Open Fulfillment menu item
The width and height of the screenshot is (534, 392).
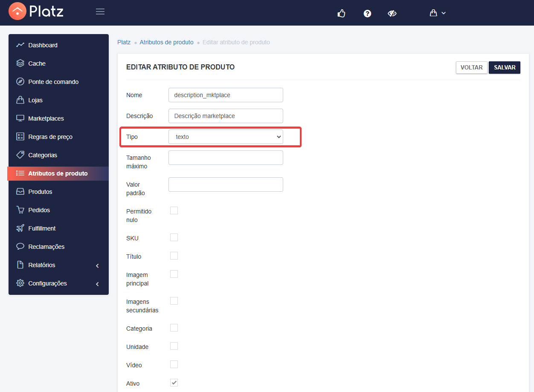(x=58, y=228)
